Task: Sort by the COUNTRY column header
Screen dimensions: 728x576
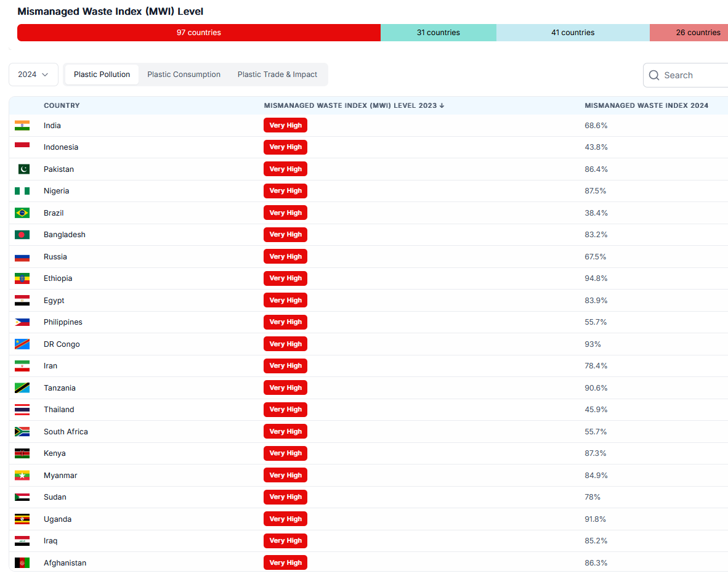Action: pyautogui.click(x=62, y=105)
